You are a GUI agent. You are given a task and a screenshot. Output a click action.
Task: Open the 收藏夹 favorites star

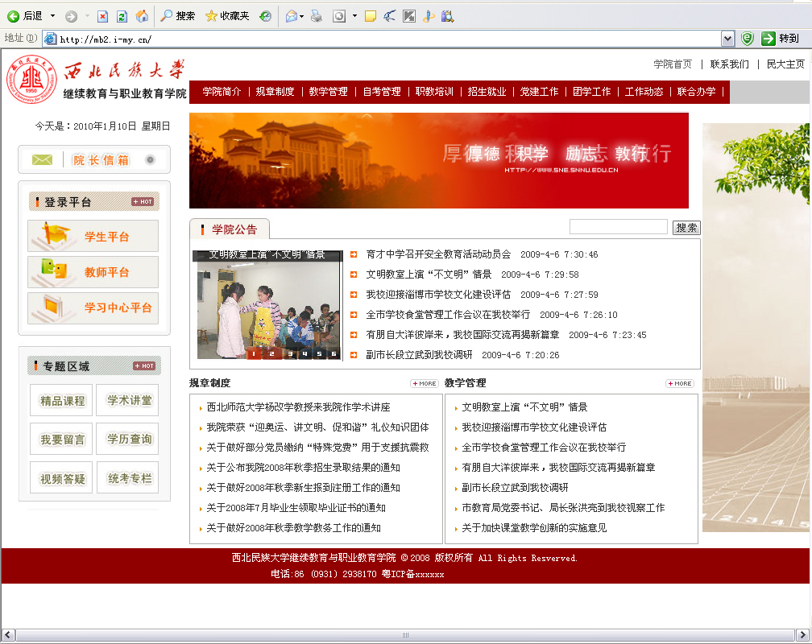pyautogui.click(x=227, y=16)
